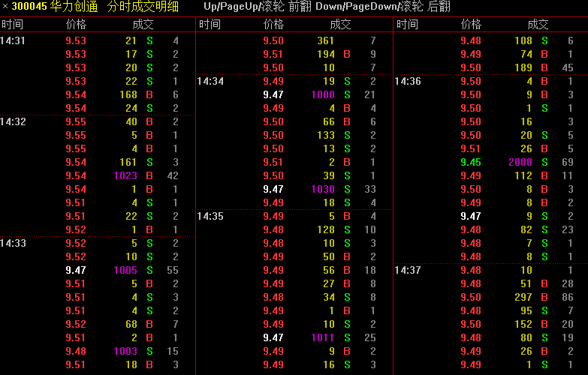
Task: Click the 9.48 price beside 1003
Action: pyautogui.click(x=76, y=351)
